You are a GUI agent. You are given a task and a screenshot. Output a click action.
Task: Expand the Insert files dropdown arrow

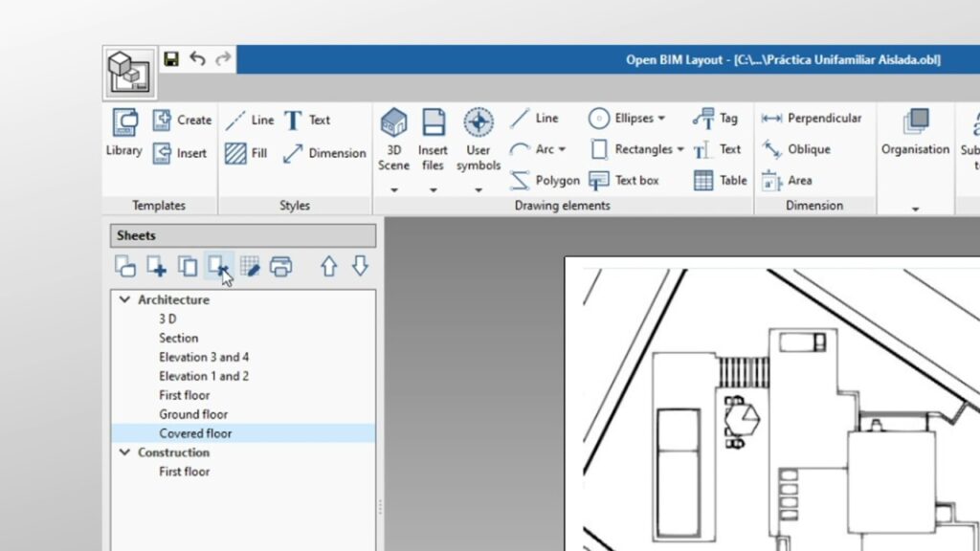pos(433,189)
